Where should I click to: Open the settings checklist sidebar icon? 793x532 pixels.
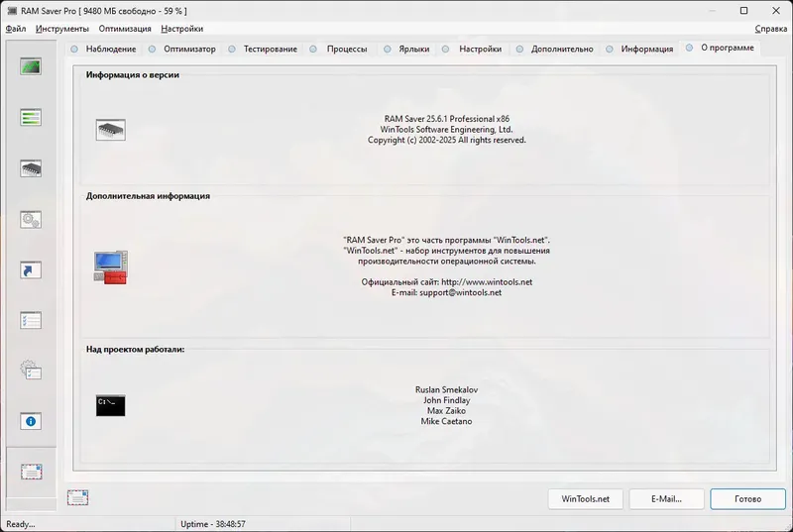(x=31, y=320)
